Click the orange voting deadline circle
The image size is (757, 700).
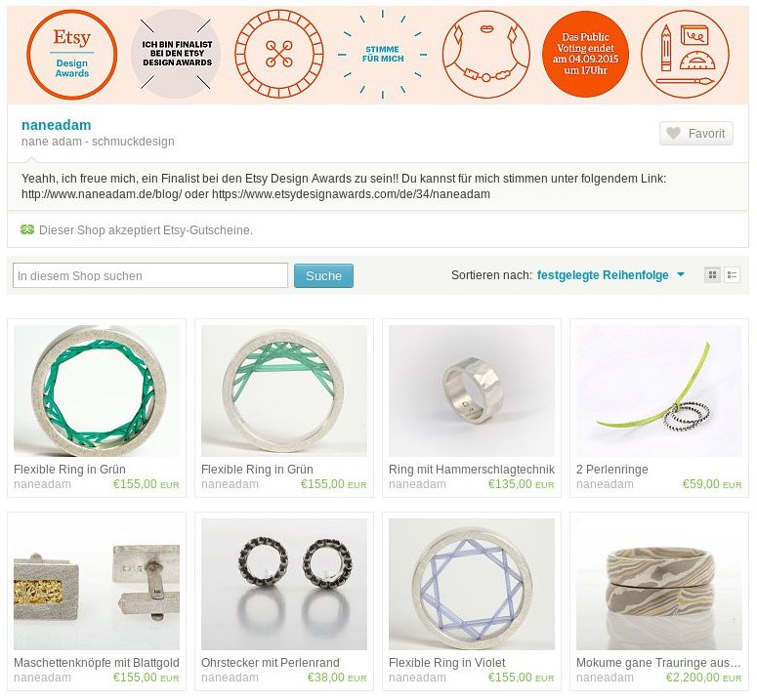pyautogui.click(x=585, y=54)
